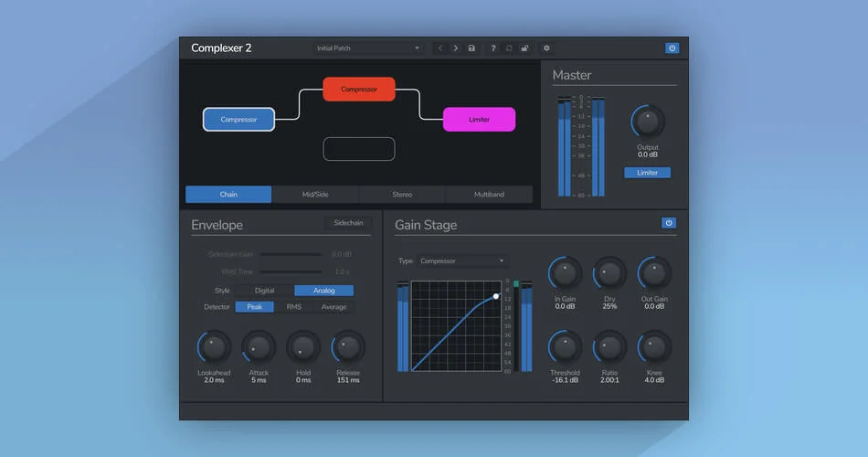The width and height of the screenshot is (868, 457).
Task: Click the Attack knob
Action: pyautogui.click(x=259, y=347)
